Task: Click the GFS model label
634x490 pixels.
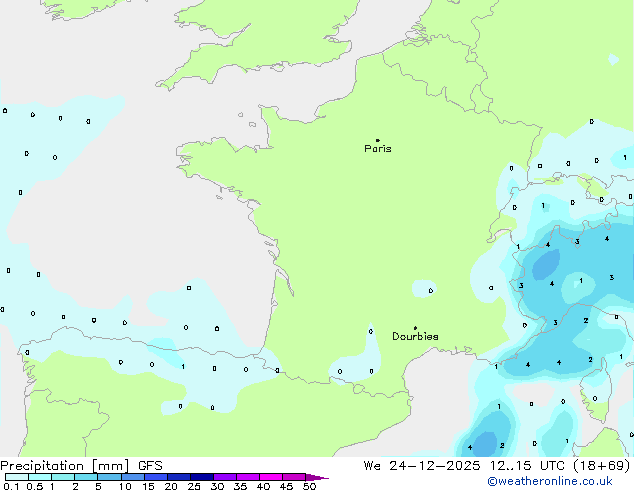Action: click(x=150, y=466)
